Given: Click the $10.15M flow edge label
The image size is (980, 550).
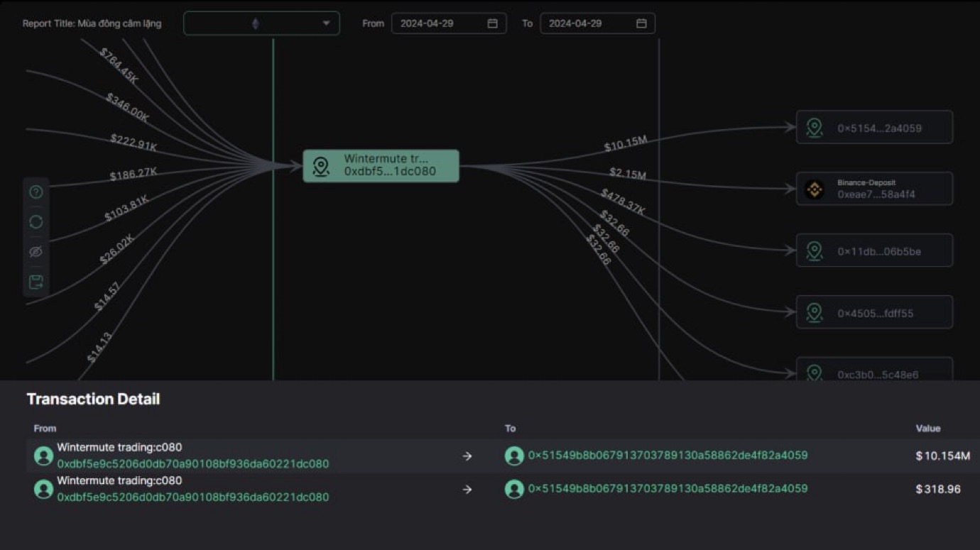Looking at the screenshot, I should pos(625,145).
